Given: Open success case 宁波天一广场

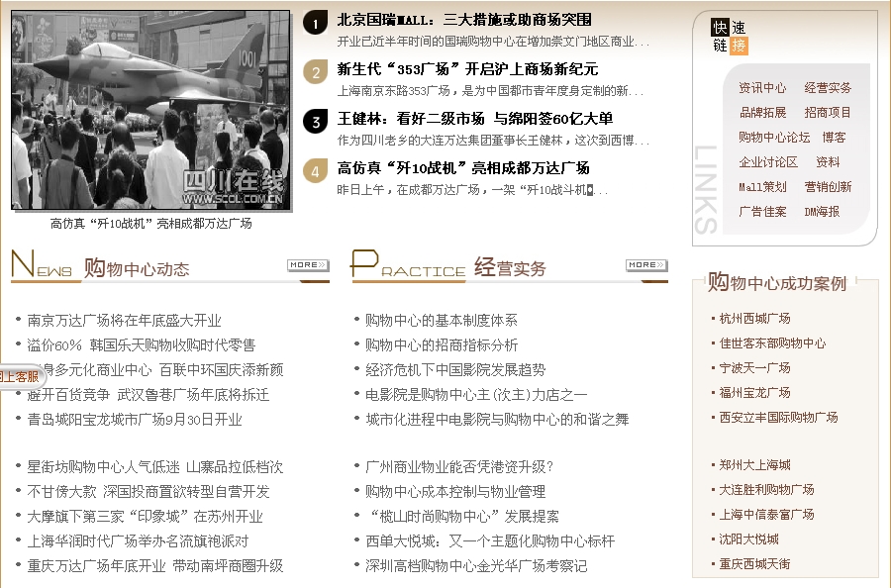Looking at the screenshot, I should pyautogui.click(x=754, y=368).
